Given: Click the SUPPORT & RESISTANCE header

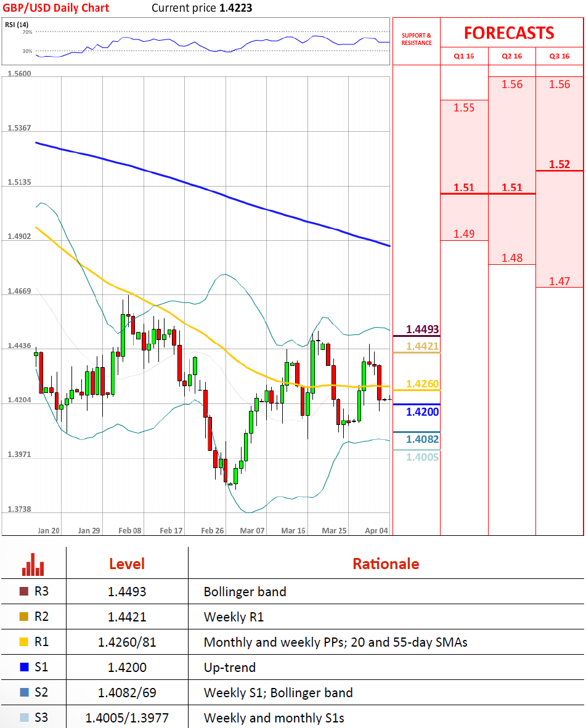Looking at the screenshot, I should pos(417,39).
